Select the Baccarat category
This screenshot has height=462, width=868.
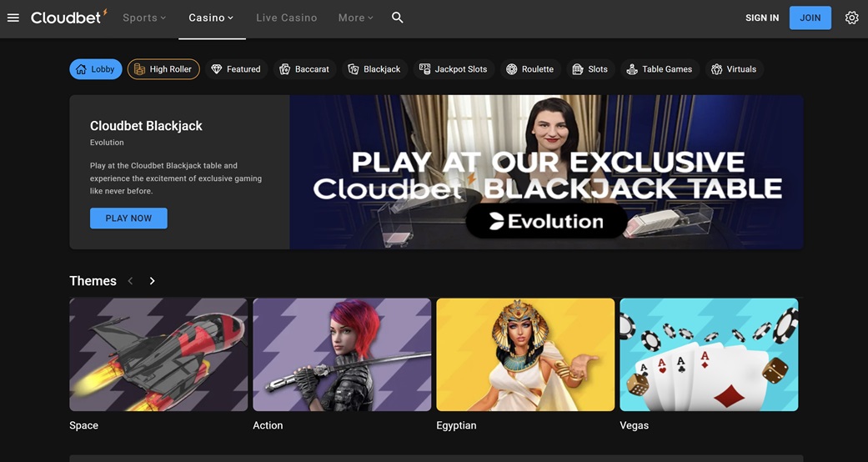tap(304, 69)
